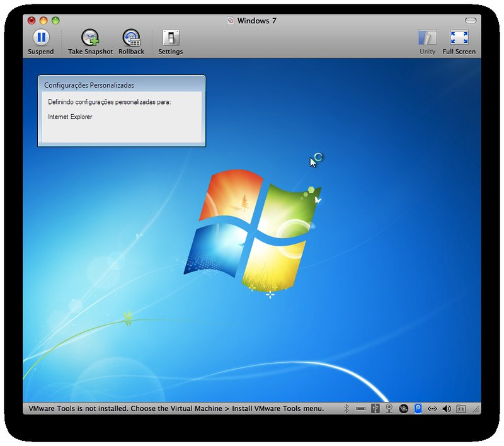Image resolution: width=504 pixels, height=446 pixels.
Task: Click the window resize grip corner
Action: point(476,409)
